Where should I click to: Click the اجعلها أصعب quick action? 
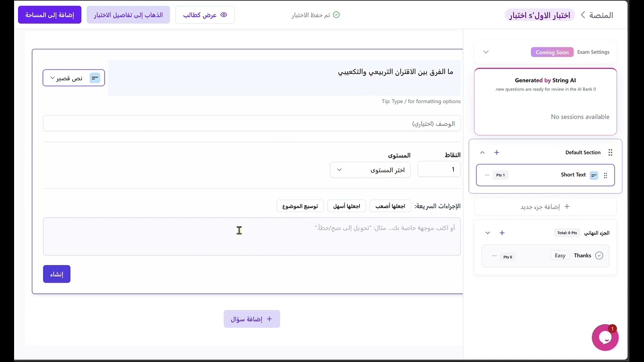(390, 206)
